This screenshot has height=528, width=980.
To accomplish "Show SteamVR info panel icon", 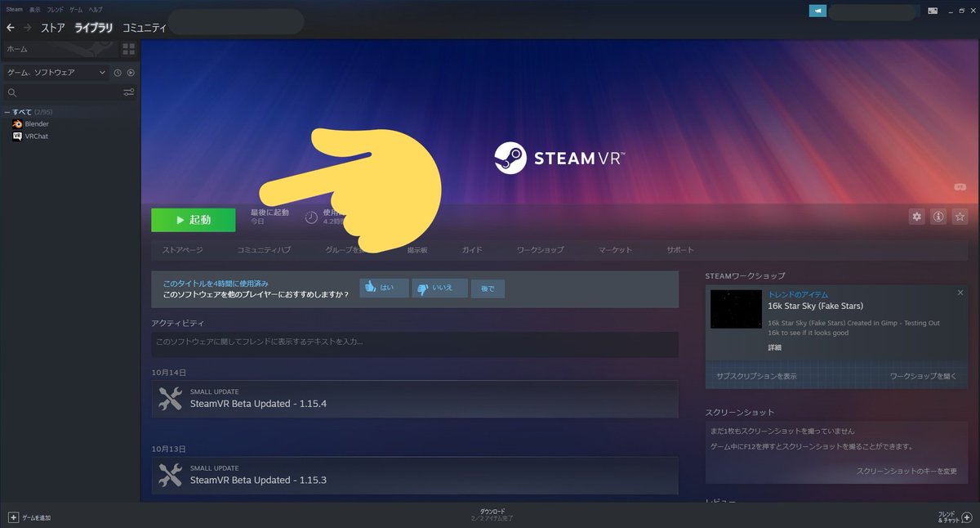I will coord(938,217).
